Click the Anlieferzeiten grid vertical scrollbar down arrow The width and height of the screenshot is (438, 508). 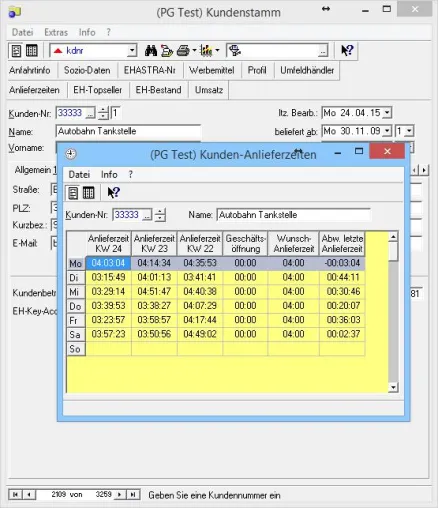pos(393,387)
